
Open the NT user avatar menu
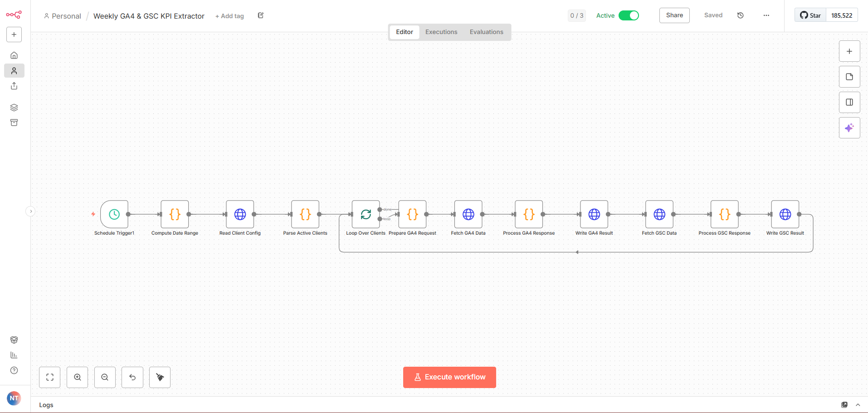14,398
